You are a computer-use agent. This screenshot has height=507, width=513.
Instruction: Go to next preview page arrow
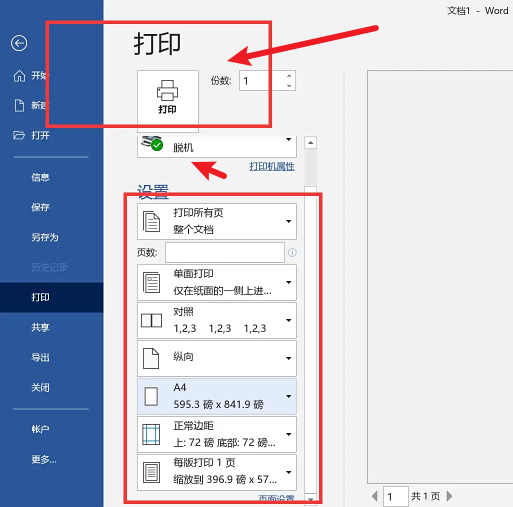(449, 496)
